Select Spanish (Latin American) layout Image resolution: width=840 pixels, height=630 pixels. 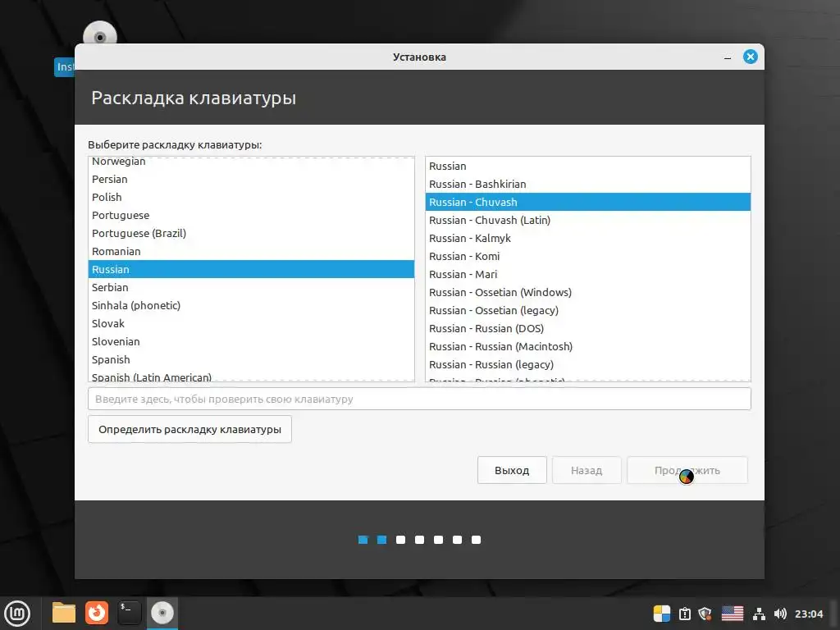tap(251, 376)
